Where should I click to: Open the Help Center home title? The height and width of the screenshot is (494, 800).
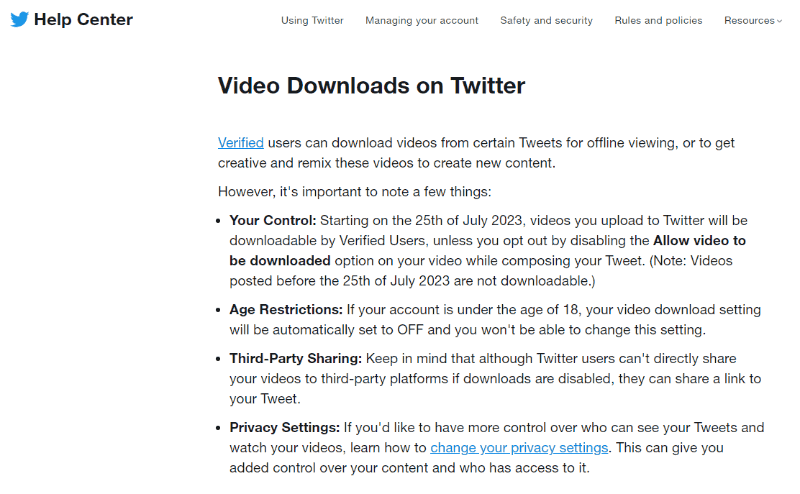point(83,19)
